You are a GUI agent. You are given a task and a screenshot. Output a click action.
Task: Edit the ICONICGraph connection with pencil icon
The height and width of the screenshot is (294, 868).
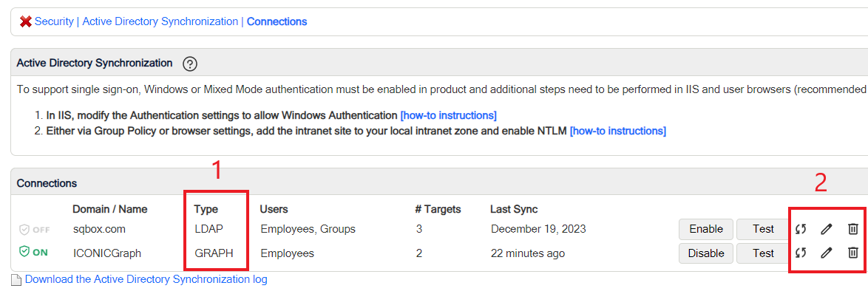pyautogui.click(x=826, y=253)
